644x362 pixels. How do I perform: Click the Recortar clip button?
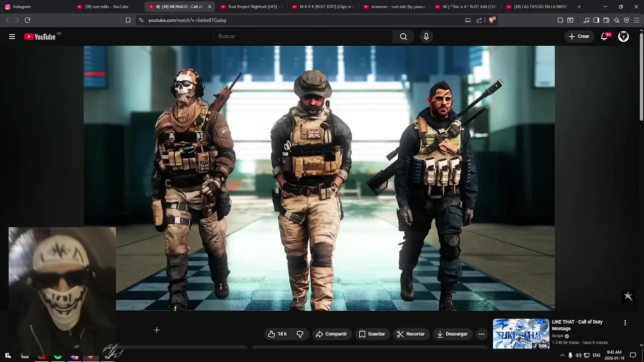(411, 334)
